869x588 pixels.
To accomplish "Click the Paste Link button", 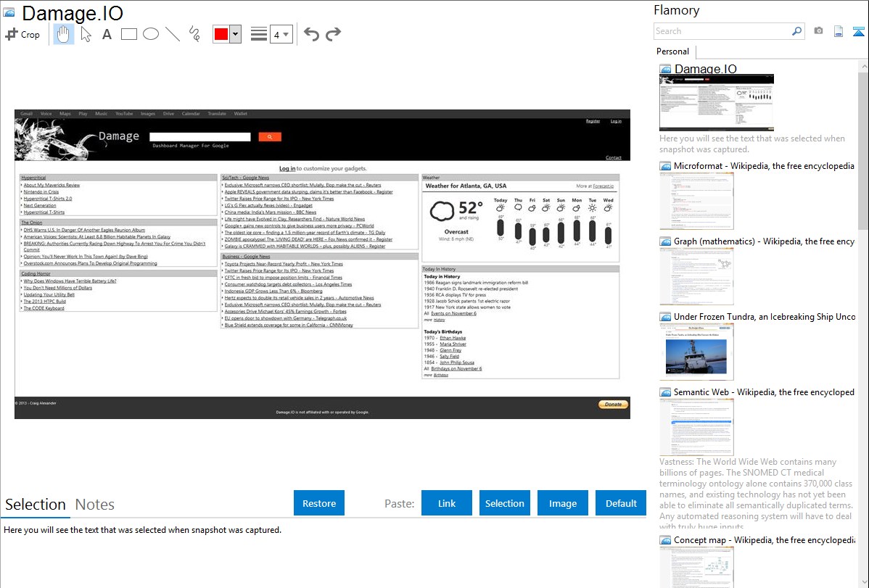I will [447, 503].
